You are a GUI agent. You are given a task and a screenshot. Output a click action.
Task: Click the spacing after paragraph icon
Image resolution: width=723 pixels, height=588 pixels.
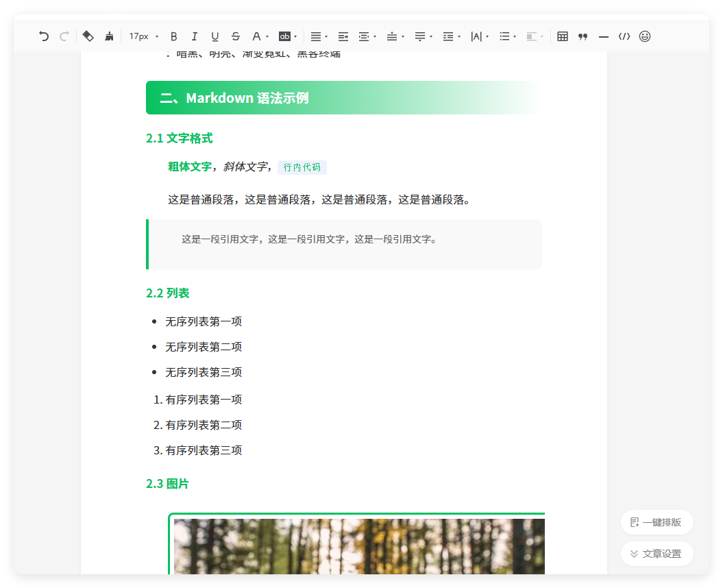(420, 36)
